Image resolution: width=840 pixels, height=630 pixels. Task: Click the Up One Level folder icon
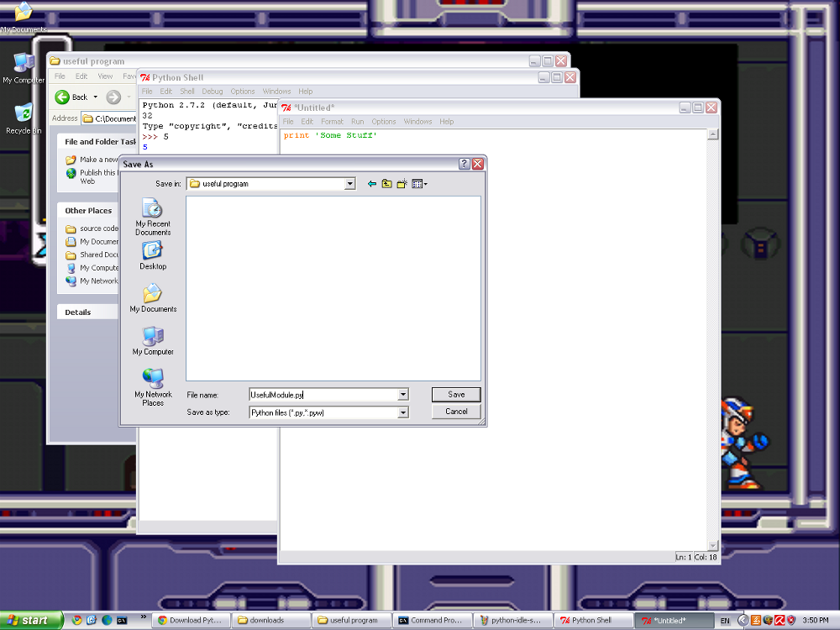pyautogui.click(x=387, y=184)
